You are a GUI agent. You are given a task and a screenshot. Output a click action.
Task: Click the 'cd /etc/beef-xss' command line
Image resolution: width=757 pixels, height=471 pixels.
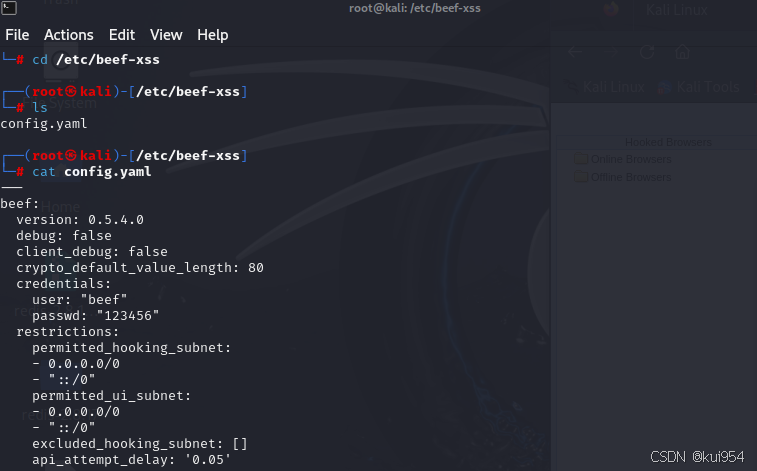(96, 59)
